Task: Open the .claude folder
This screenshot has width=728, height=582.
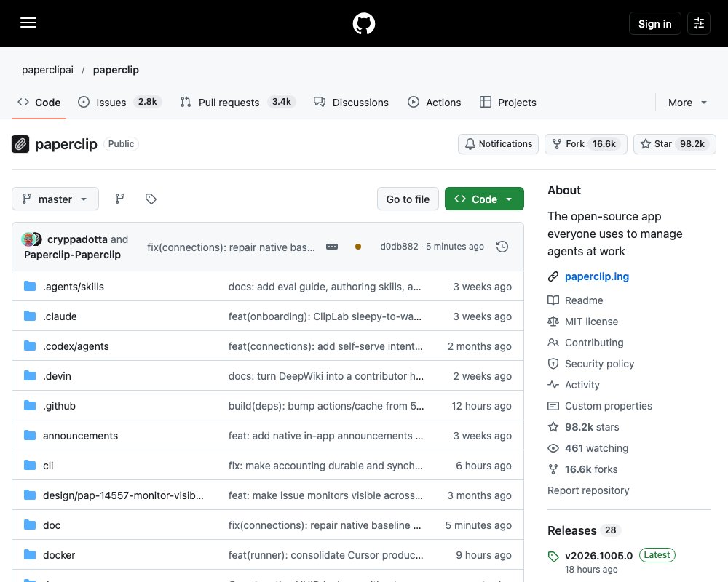Action: [60, 316]
